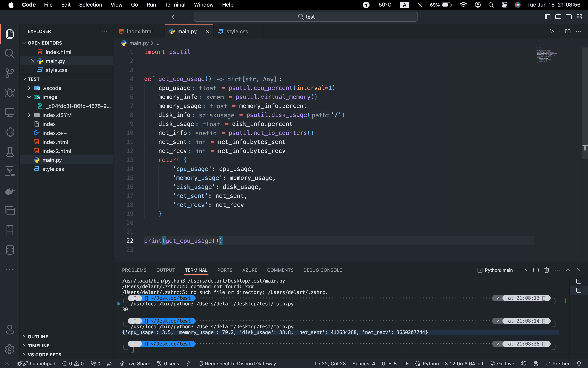Switch to the Debug Console tab
The image size is (588, 368).
(322, 270)
